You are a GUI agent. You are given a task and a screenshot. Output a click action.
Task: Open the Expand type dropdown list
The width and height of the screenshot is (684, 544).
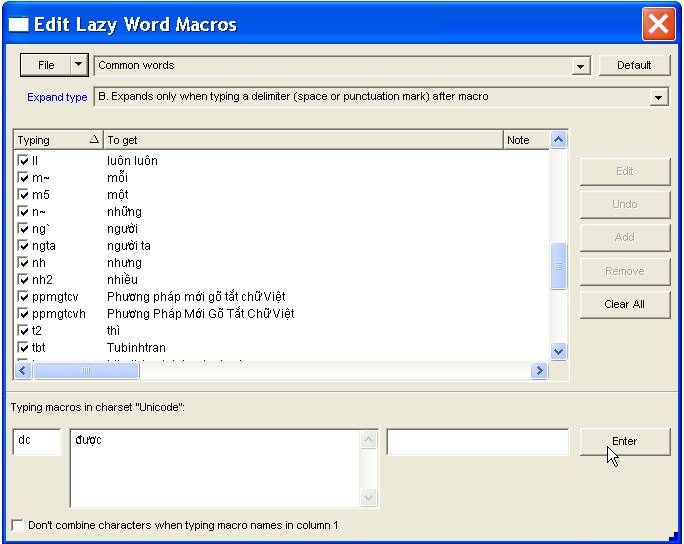click(658, 97)
